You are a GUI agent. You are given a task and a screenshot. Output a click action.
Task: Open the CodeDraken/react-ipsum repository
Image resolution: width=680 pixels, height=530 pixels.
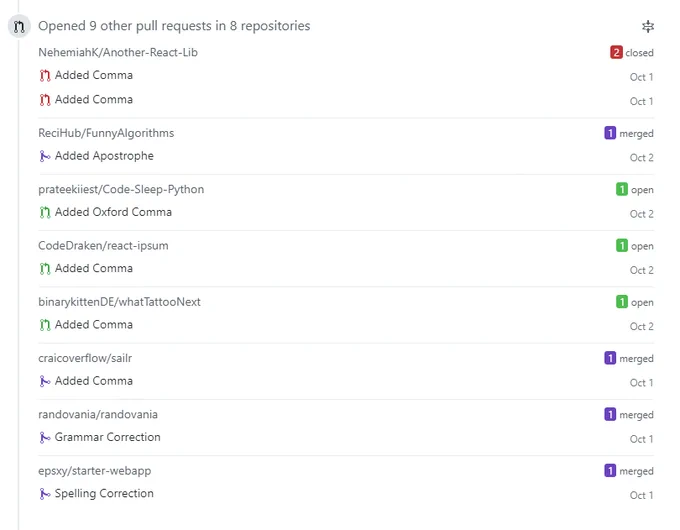point(103,246)
